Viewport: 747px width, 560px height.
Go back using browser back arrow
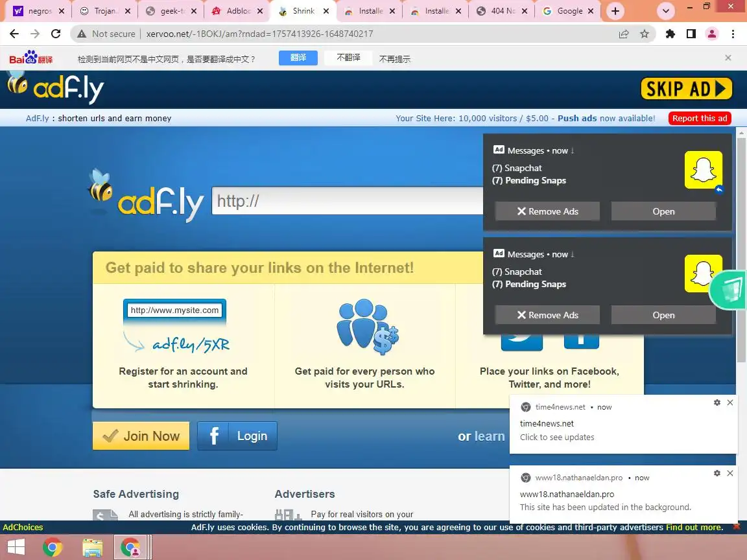click(14, 34)
